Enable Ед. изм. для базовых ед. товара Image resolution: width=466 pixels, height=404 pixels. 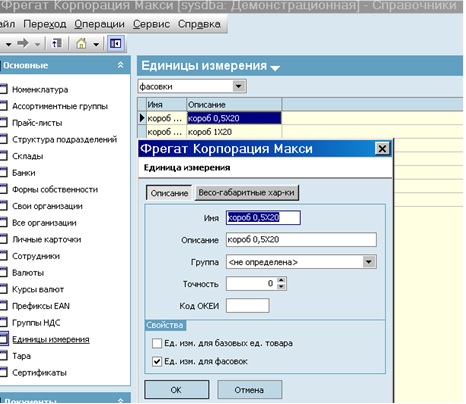157,343
